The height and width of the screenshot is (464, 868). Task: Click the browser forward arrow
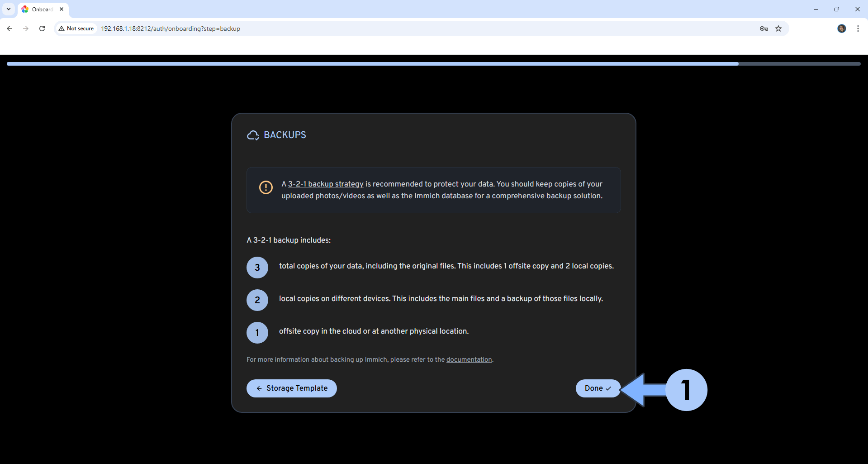pyautogui.click(x=26, y=29)
